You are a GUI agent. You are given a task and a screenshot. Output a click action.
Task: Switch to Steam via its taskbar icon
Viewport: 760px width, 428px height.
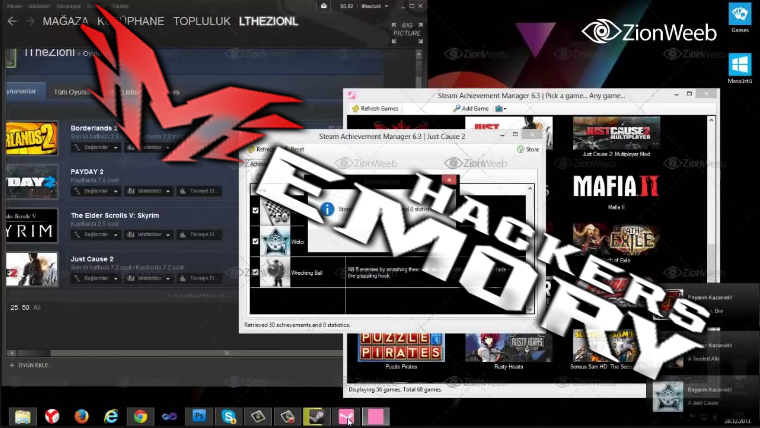317,416
